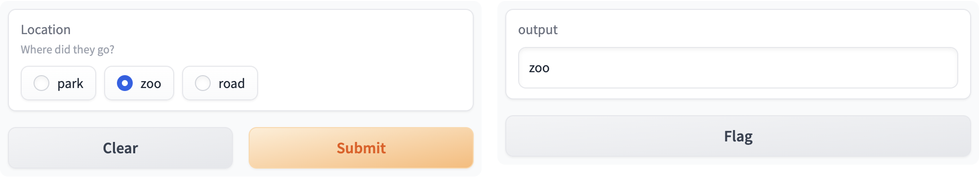The height and width of the screenshot is (180, 980).
Task: Click the 'Where did they go?' hint text
Action: pos(68,49)
